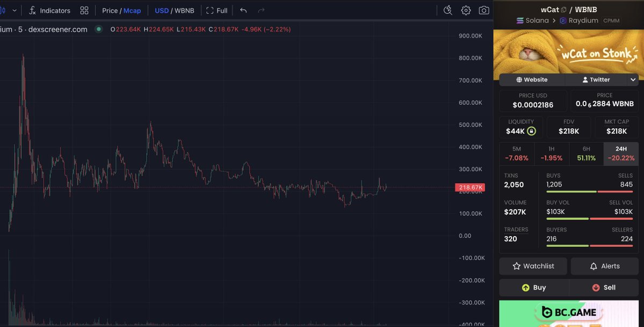
Task: Click the buy vol versus sell vol bar
Action: coord(589,219)
